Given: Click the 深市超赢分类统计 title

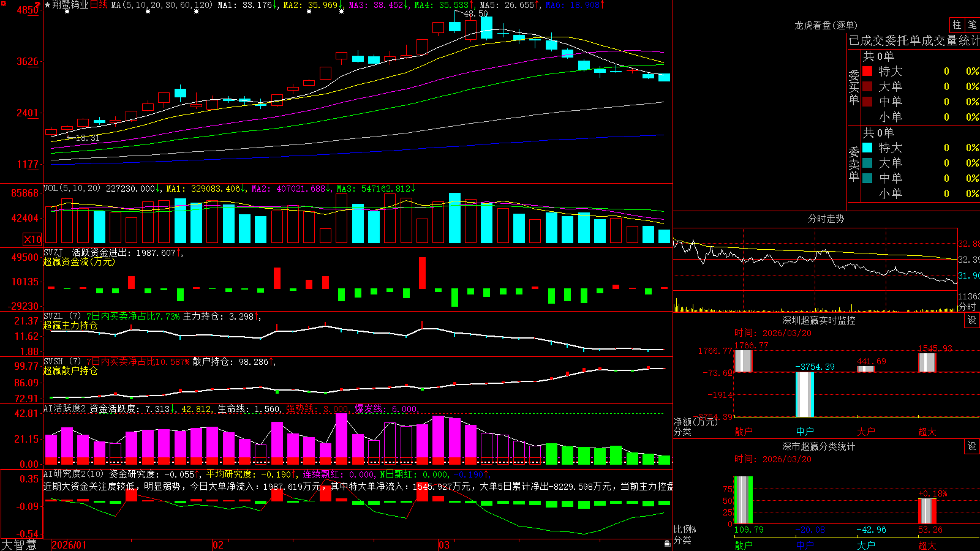Looking at the screenshot, I should click(x=818, y=446).
